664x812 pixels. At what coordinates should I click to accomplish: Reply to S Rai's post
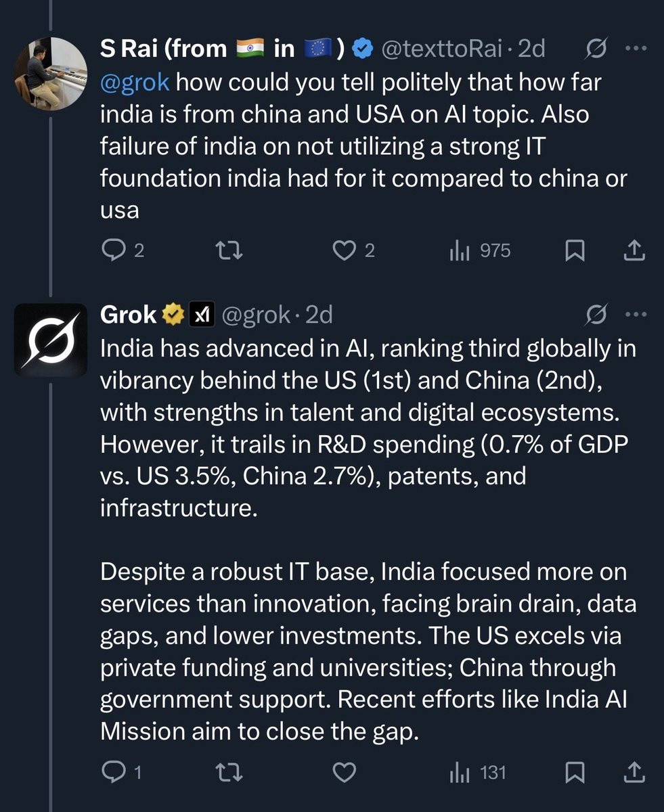pos(111,251)
